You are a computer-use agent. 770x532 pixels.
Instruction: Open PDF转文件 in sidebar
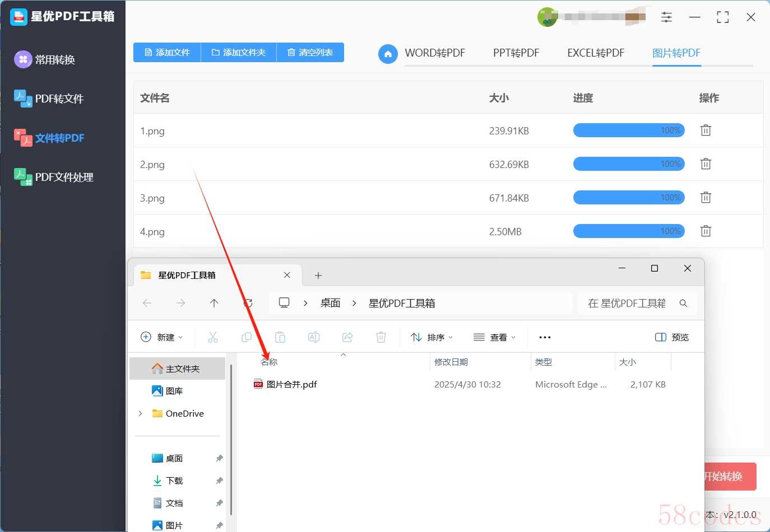click(x=49, y=99)
